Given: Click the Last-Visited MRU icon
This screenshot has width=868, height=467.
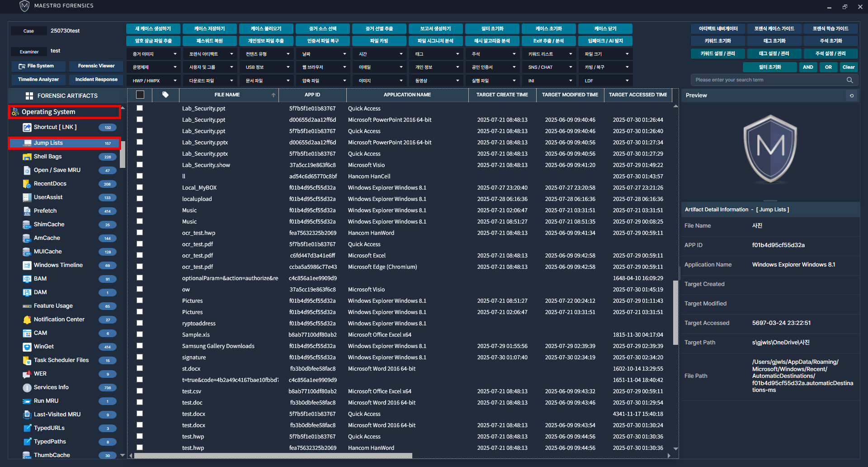Looking at the screenshot, I should [x=27, y=415].
